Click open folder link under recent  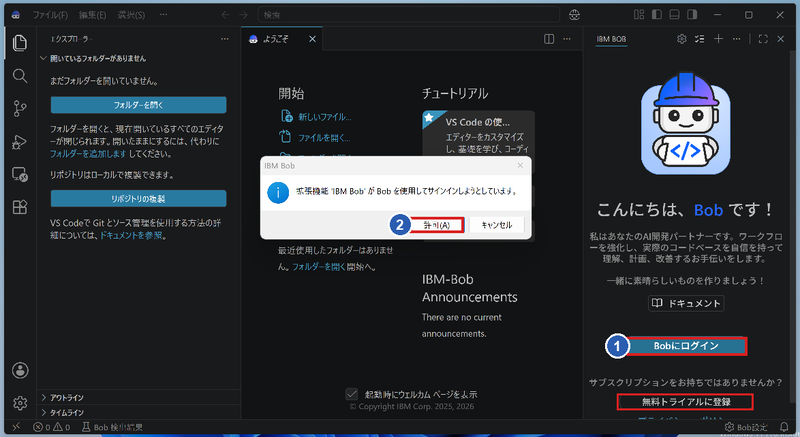[x=318, y=267]
